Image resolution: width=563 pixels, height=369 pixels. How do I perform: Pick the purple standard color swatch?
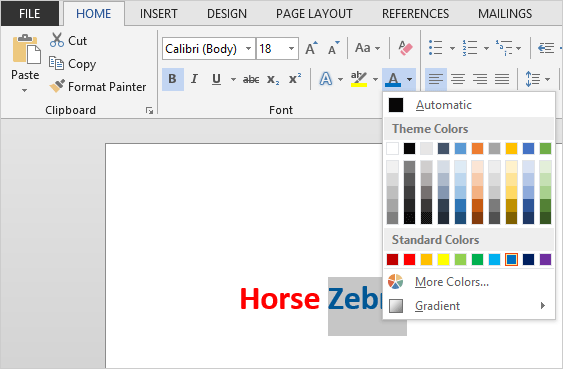545,259
